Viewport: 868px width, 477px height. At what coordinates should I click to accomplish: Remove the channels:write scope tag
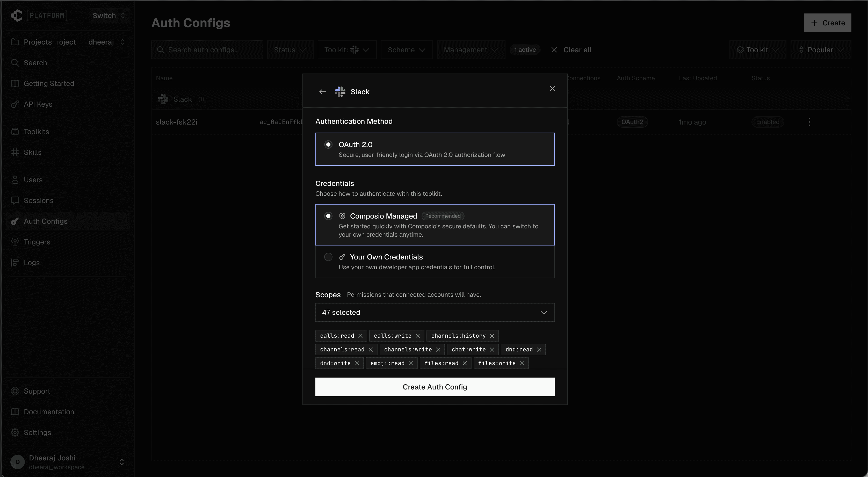(x=438, y=350)
